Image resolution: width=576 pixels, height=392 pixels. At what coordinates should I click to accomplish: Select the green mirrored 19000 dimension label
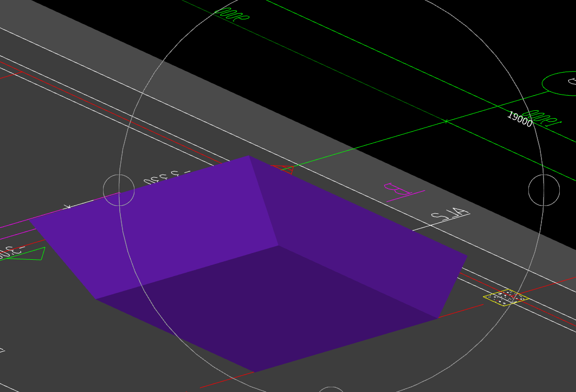pos(542,118)
